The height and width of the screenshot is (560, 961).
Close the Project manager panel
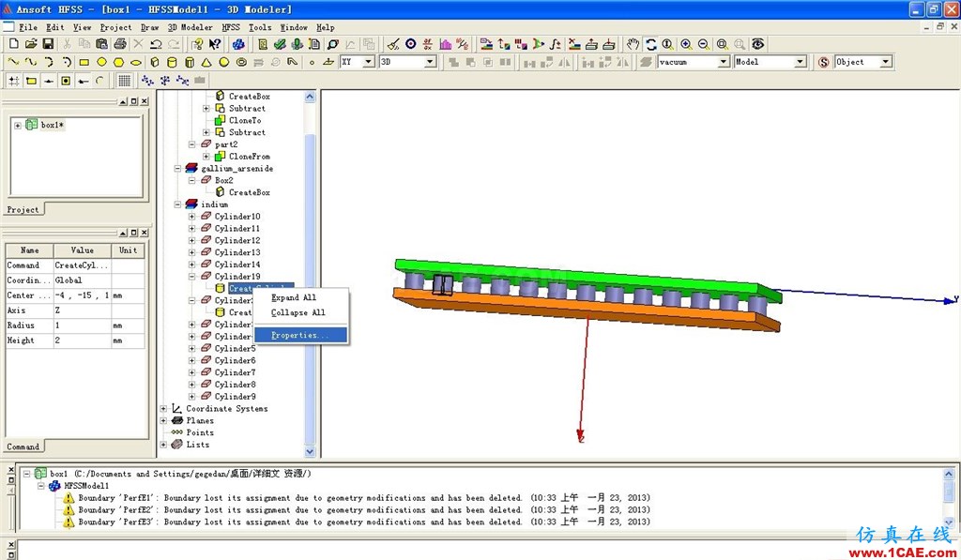145,101
